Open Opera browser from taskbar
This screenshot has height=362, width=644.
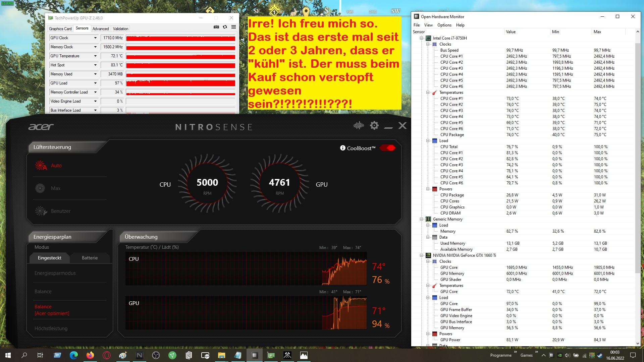pos(107,355)
